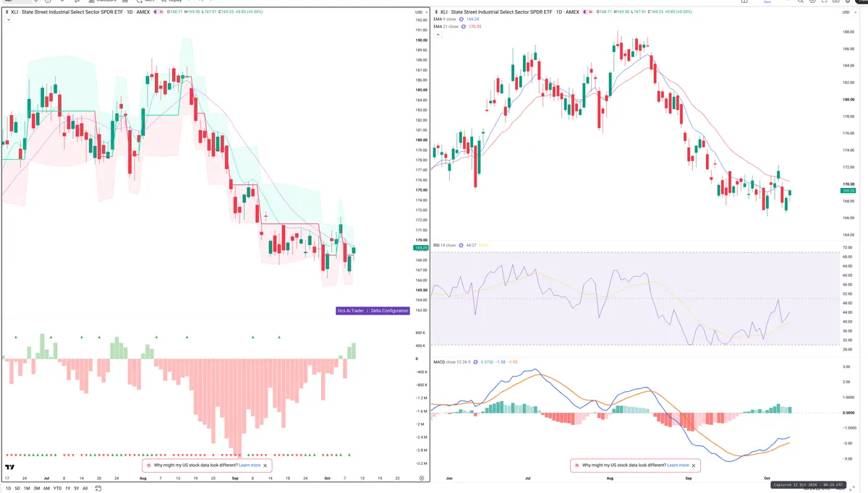Click the dollar sign icon in left chart title
This screenshot has width=868, height=493.
click(7, 12)
